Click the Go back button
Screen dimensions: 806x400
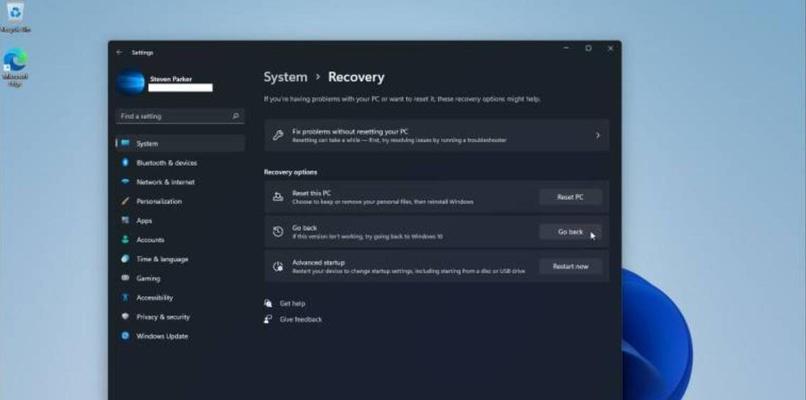(x=570, y=232)
